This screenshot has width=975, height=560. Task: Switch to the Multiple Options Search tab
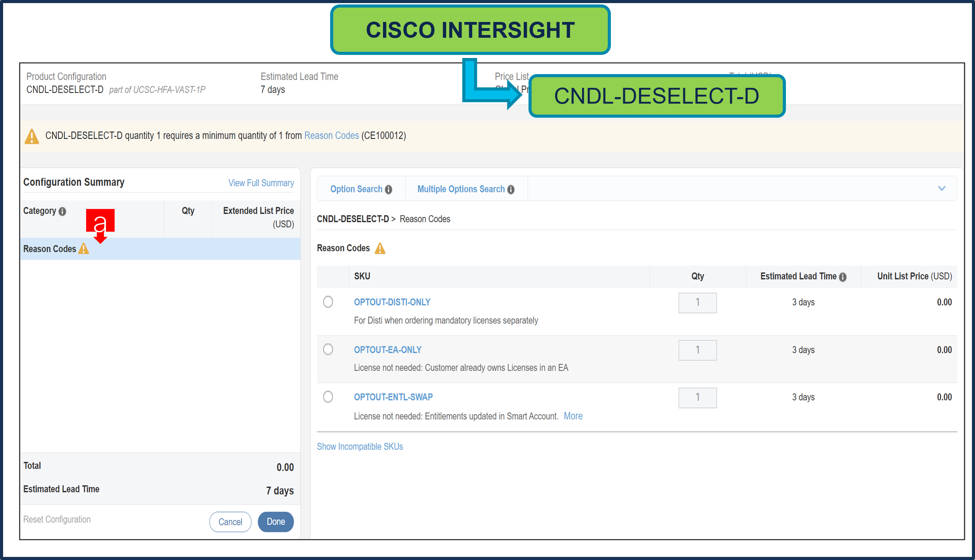click(460, 189)
